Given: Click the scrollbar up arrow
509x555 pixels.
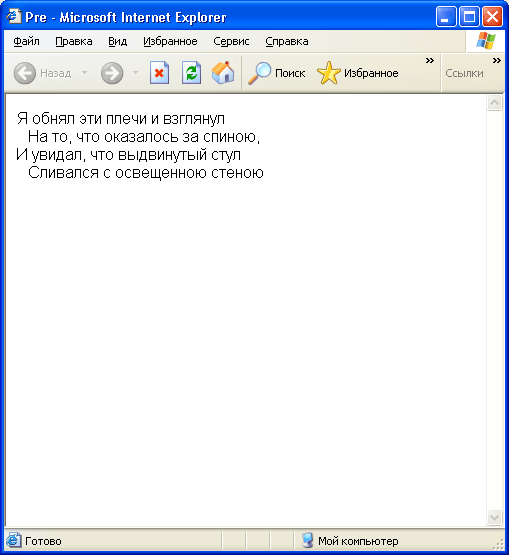Looking at the screenshot, I should [x=494, y=103].
